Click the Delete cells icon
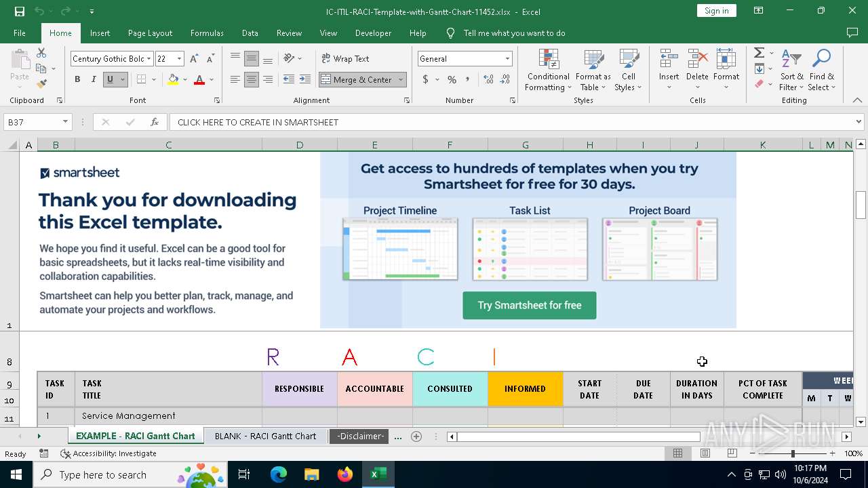Image resolution: width=868 pixels, height=488 pixels. click(697, 59)
